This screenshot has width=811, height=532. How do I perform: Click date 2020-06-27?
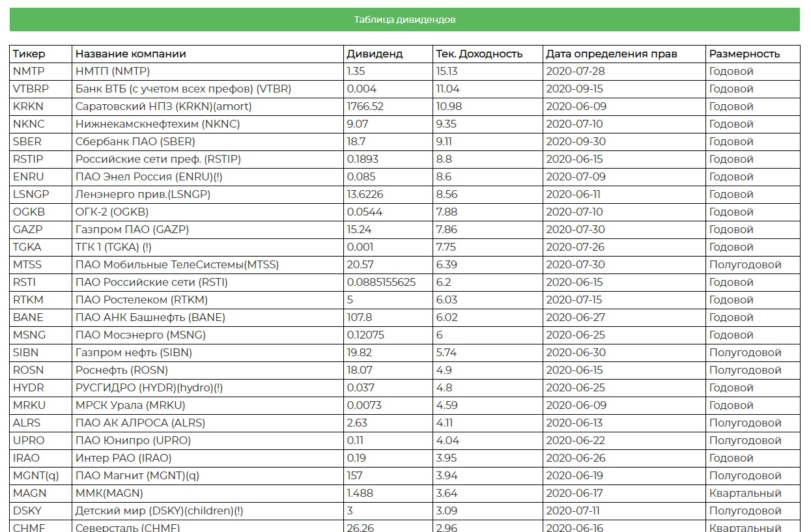[575, 318]
